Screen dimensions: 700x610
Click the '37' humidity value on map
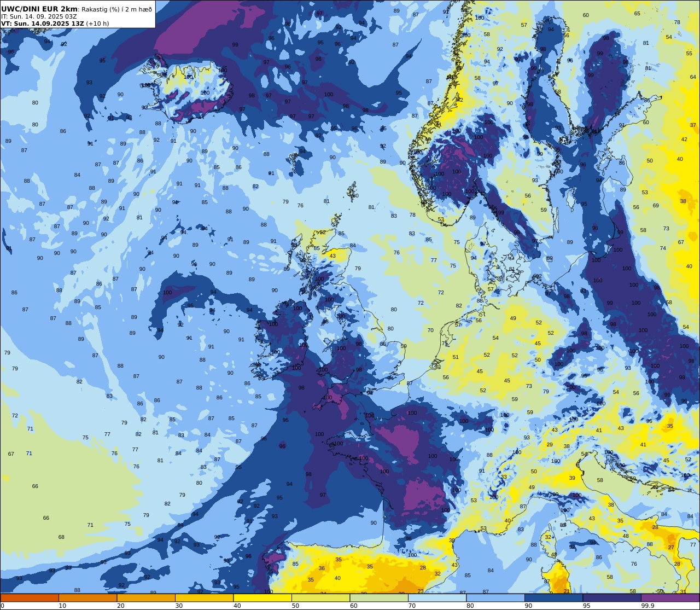(693, 125)
